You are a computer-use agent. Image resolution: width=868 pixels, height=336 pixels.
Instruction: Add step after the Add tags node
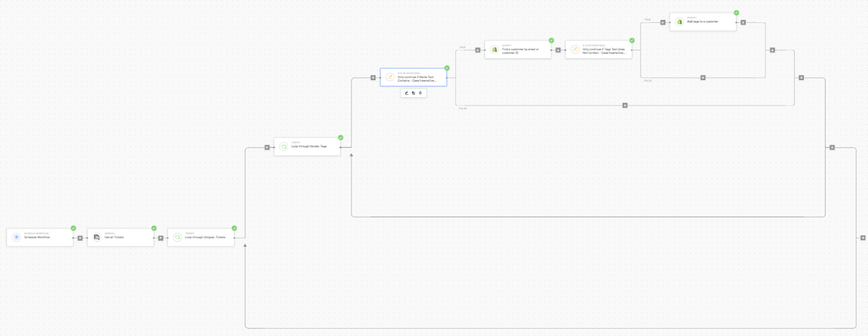[743, 23]
